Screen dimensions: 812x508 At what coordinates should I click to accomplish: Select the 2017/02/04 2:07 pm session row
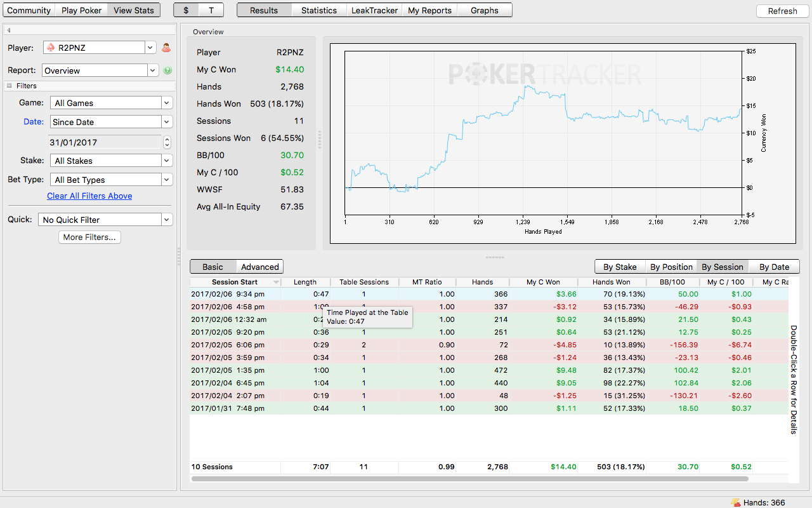pyautogui.click(x=489, y=396)
